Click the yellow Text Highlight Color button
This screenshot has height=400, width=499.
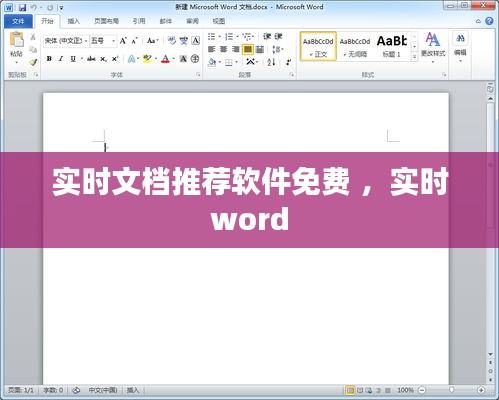tap(147, 59)
